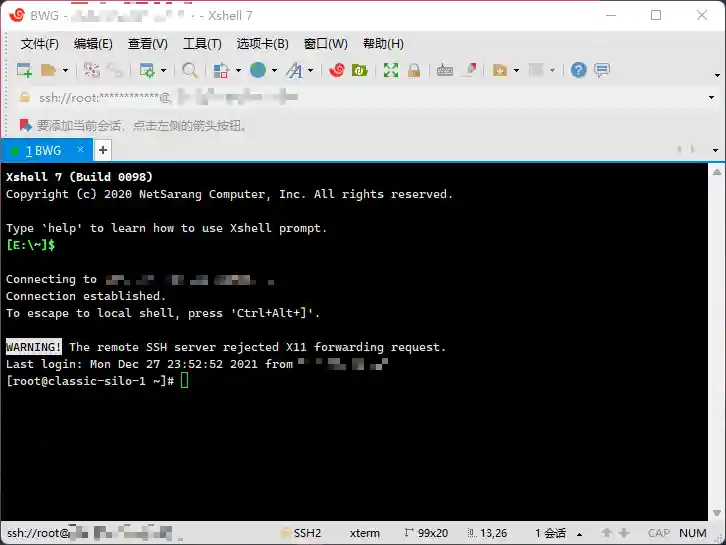The width and height of the screenshot is (726, 545).
Task: Click the download folder toolbar icon
Action: pyautogui.click(x=500, y=70)
